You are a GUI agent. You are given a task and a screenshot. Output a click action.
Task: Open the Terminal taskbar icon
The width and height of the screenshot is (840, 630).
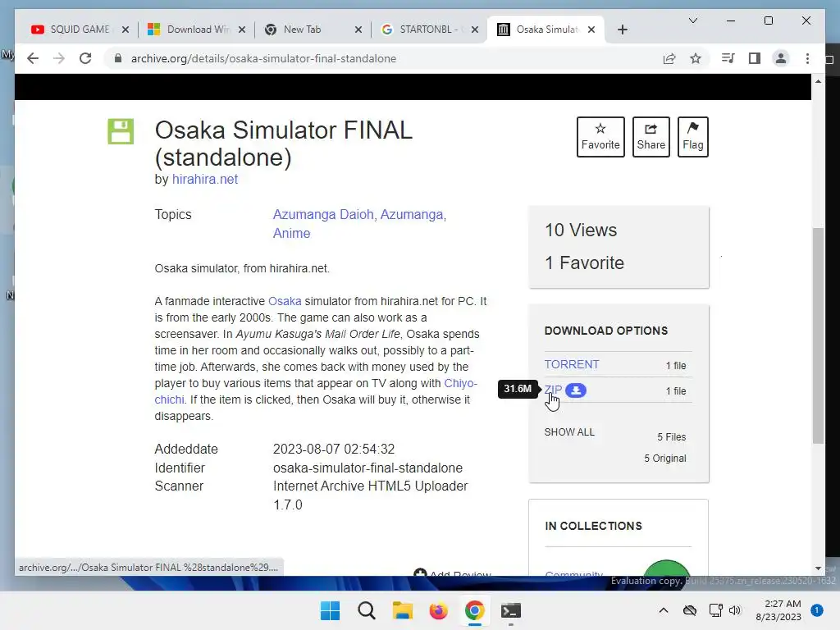510,610
